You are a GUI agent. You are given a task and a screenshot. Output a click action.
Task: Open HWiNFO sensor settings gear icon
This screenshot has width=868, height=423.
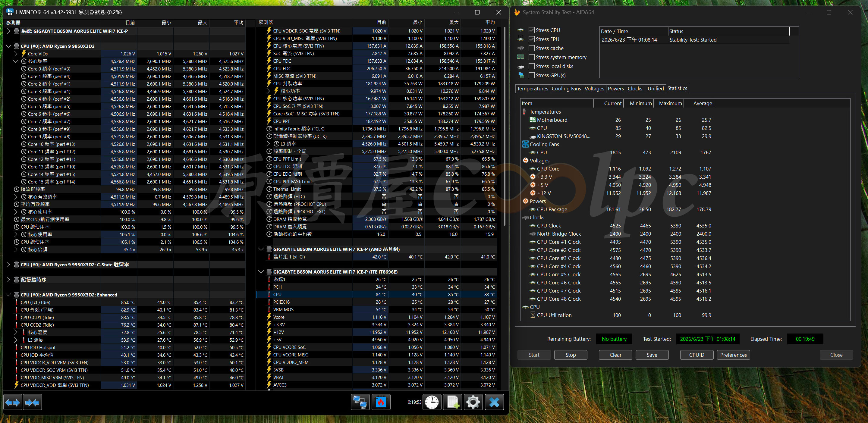tap(473, 402)
